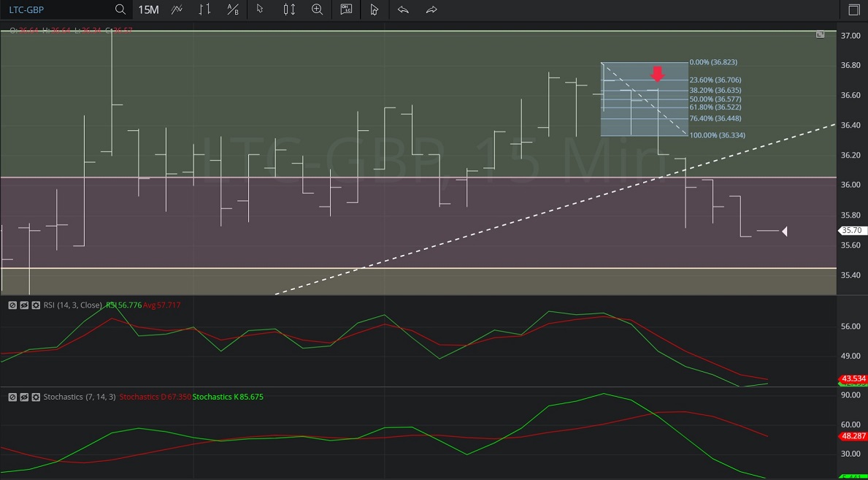Click the white last-price arrow marker

point(784,231)
